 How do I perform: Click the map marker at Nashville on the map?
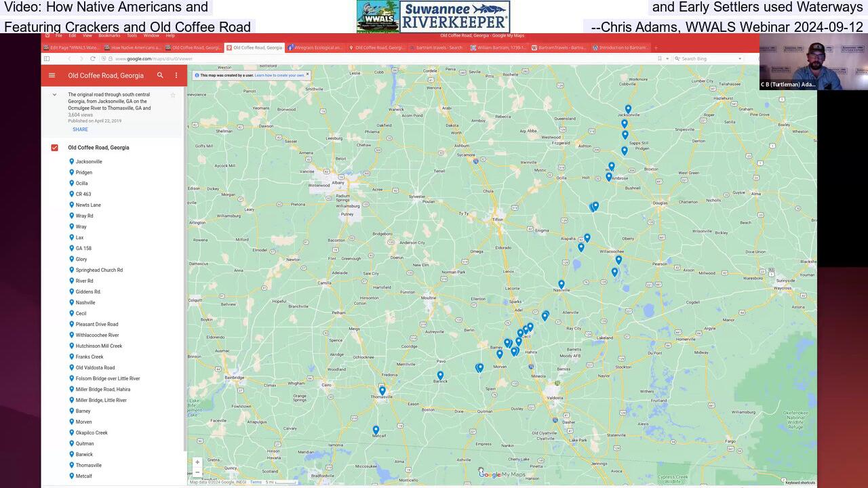point(561,284)
